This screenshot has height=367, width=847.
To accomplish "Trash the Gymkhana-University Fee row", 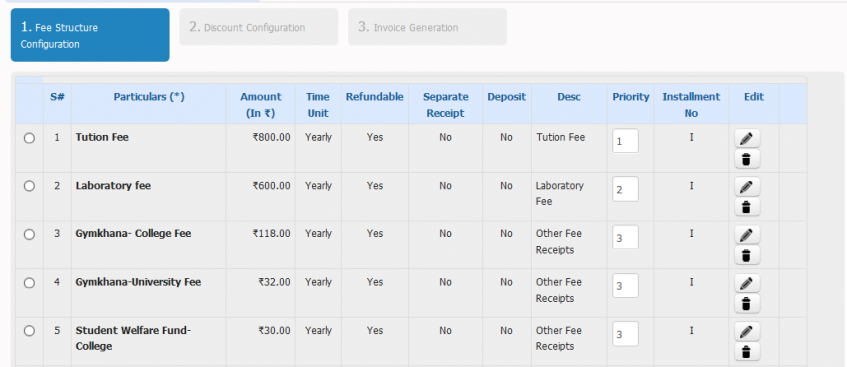I will click(x=747, y=303).
